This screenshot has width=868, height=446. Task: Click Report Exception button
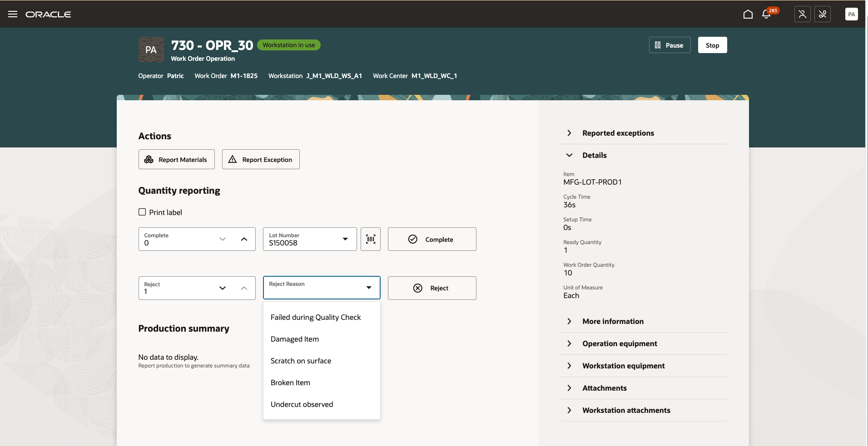click(x=261, y=159)
